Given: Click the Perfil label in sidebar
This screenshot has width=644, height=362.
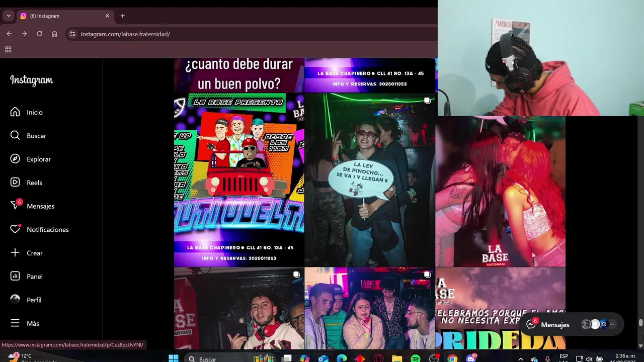Looking at the screenshot, I should point(34,300).
